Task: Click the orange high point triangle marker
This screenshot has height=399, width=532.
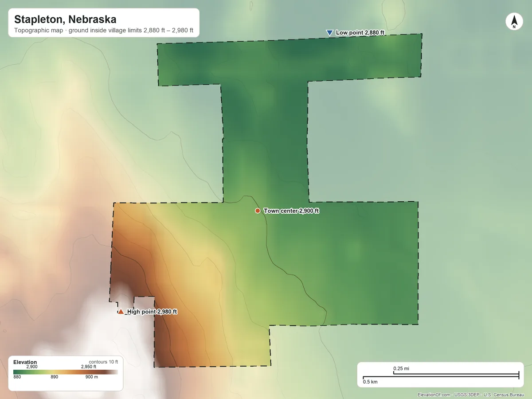Action: (121, 311)
